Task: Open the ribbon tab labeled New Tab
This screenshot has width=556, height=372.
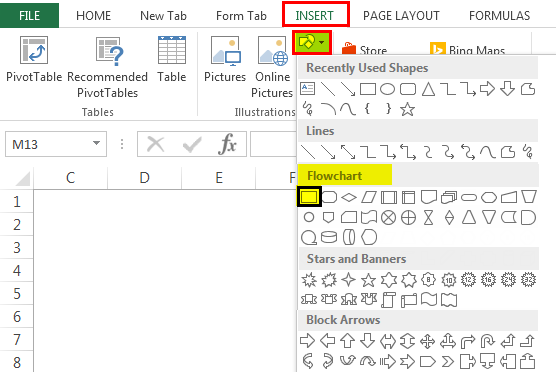Action: (x=163, y=16)
